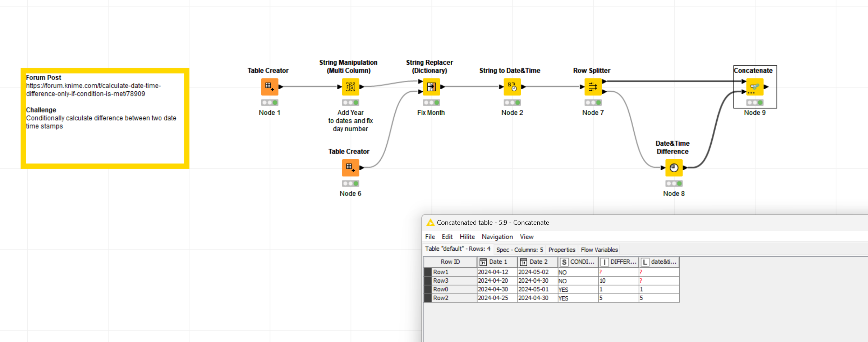Select the Concatenate node labeled Node 9
868x342 pixels.
(x=754, y=87)
